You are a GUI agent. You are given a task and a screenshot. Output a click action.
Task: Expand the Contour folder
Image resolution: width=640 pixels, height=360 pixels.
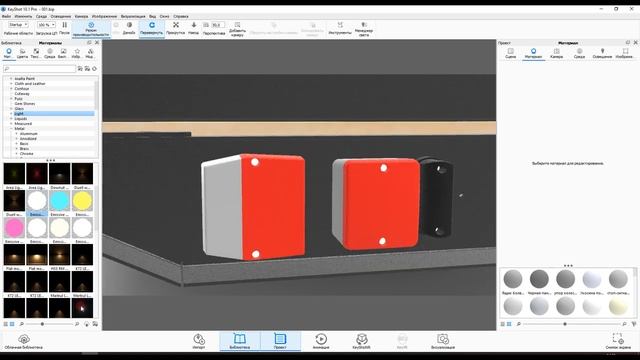11,89
